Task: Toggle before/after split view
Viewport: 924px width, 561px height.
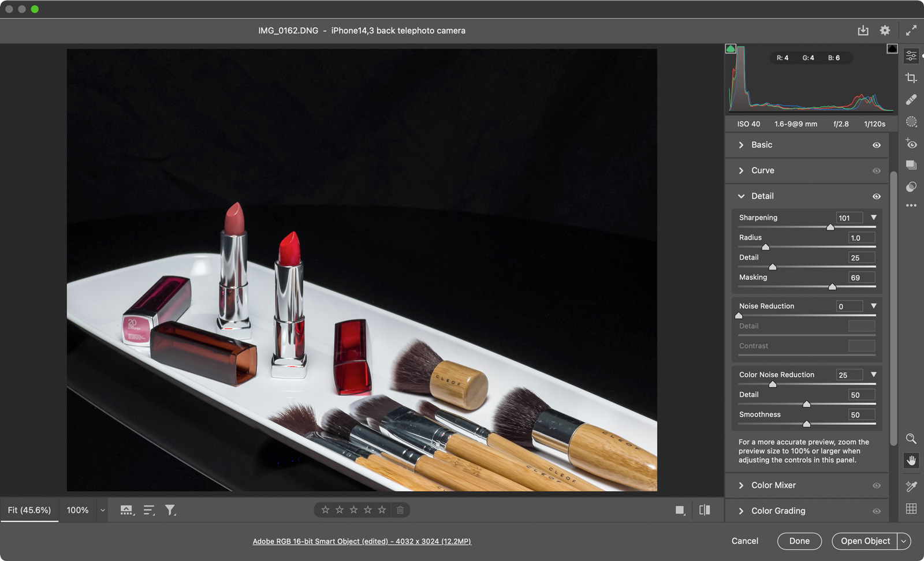Action: coord(705,510)
